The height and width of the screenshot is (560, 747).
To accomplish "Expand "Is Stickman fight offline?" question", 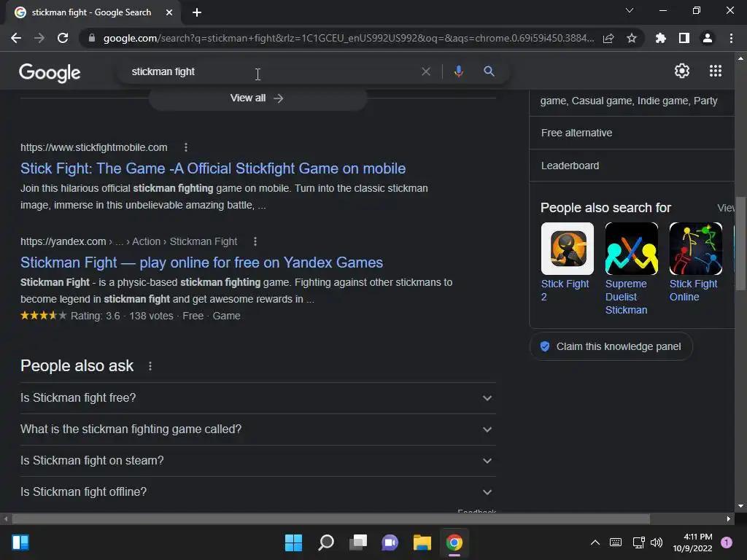I will [x=258, y=492].
